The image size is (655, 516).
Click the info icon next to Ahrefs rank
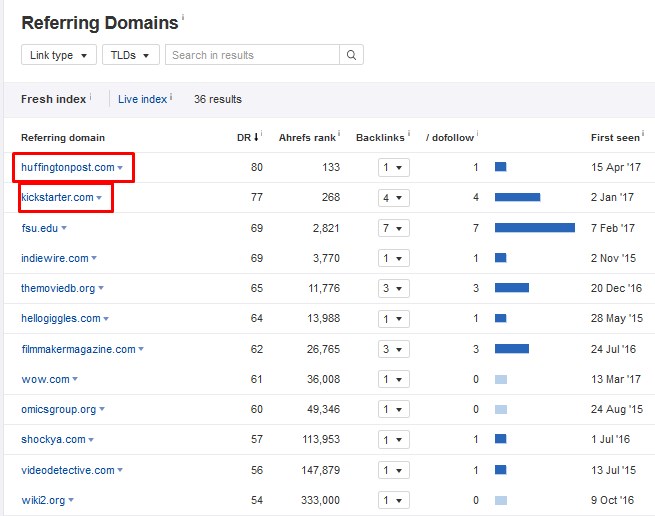coord(339,134)
